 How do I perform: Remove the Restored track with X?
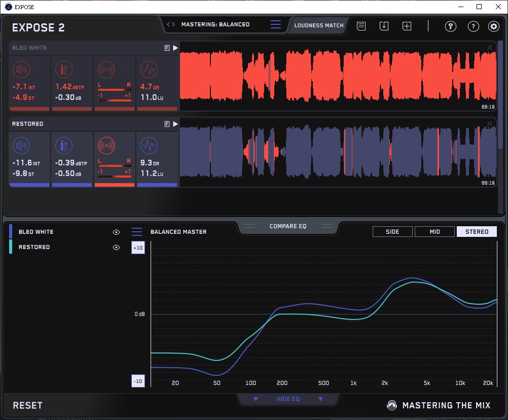tap(490, 124)
